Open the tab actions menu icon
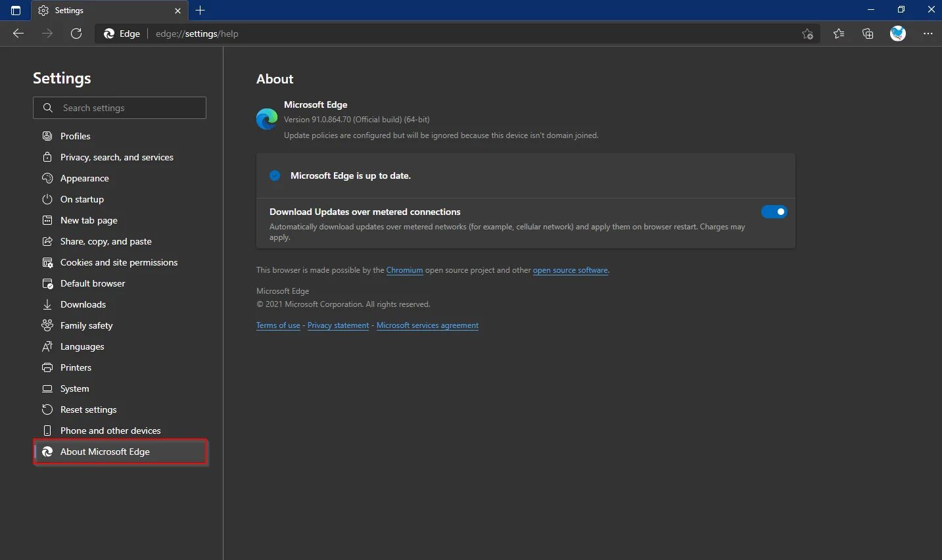Screen dimensions: 942x560 click(16, 11)
